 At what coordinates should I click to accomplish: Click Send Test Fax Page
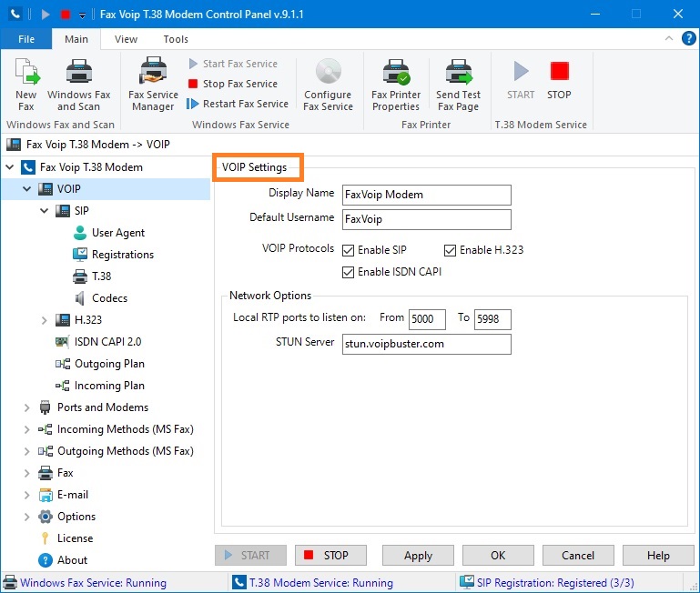(x=459, y=85)
